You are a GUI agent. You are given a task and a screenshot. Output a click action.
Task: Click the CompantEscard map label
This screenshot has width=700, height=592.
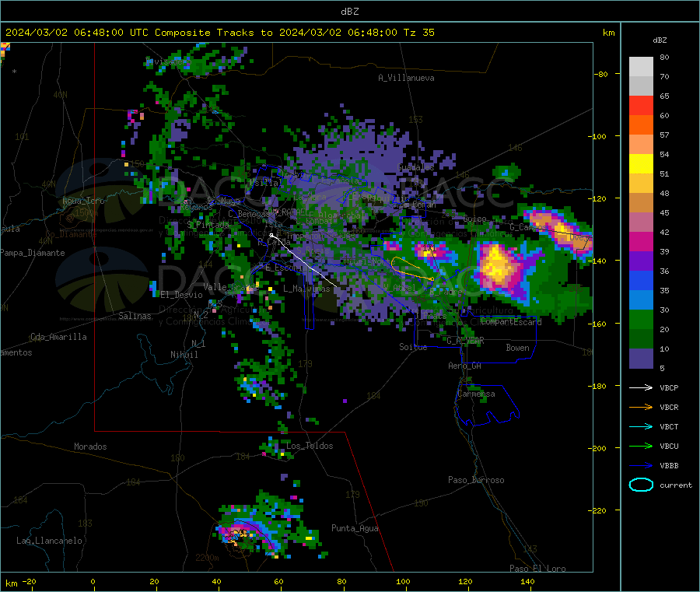pos(511,322)
